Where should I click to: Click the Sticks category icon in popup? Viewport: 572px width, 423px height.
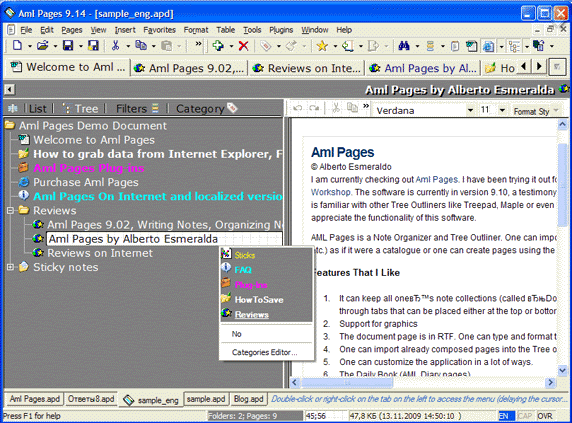pyautogui.click(x=227, y=254)
